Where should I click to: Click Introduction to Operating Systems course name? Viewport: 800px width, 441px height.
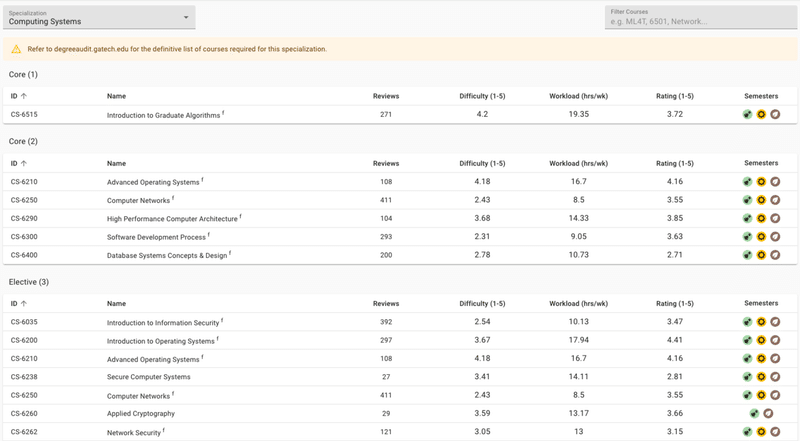pos(161,341)
